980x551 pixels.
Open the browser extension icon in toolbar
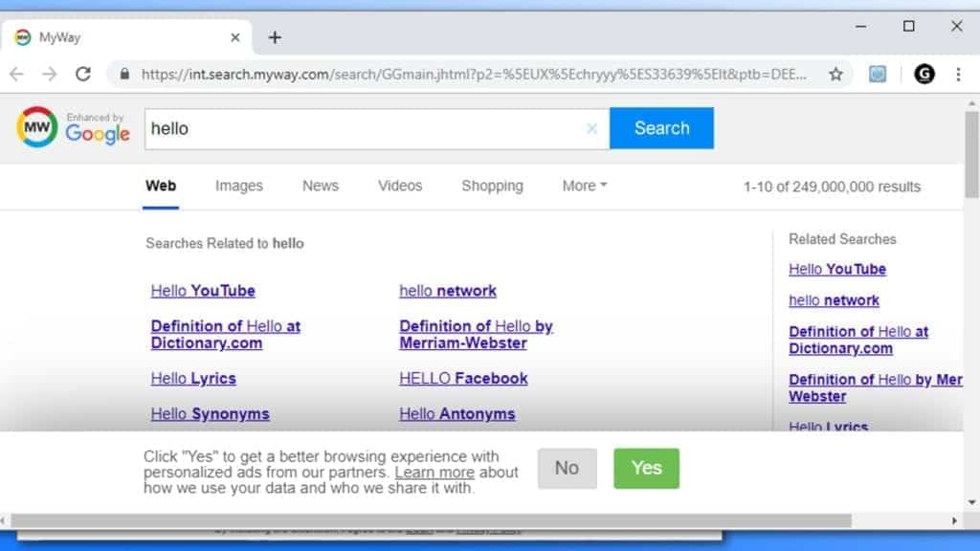pos(878,75)
